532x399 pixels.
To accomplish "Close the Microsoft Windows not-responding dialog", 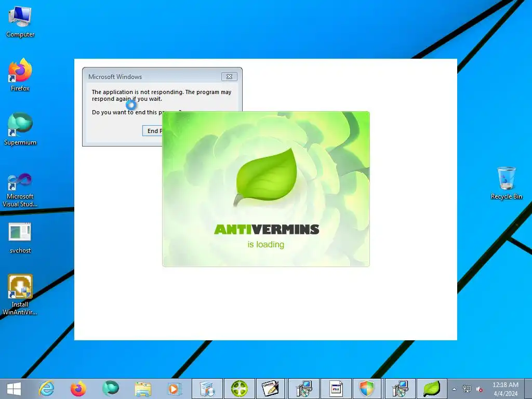I will point(229,77).
